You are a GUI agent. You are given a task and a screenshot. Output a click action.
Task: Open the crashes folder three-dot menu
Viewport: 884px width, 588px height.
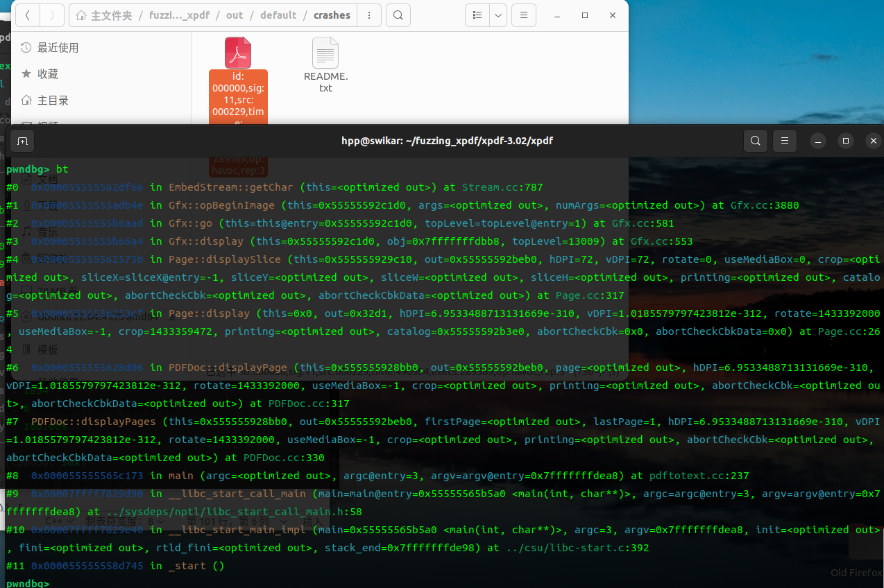tap(371, 15)
